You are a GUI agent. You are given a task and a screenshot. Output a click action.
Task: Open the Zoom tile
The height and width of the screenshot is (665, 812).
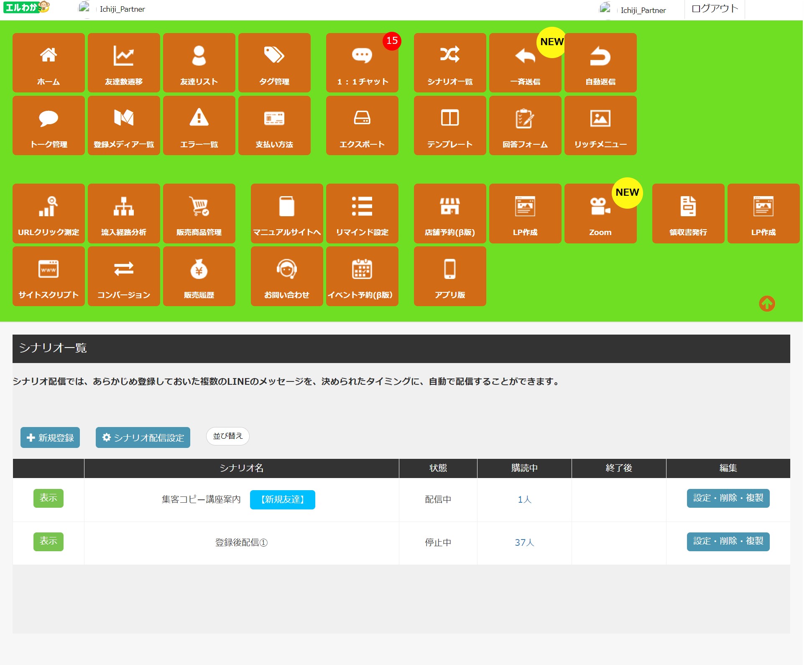pyautogui.click(x=600, y=213)
